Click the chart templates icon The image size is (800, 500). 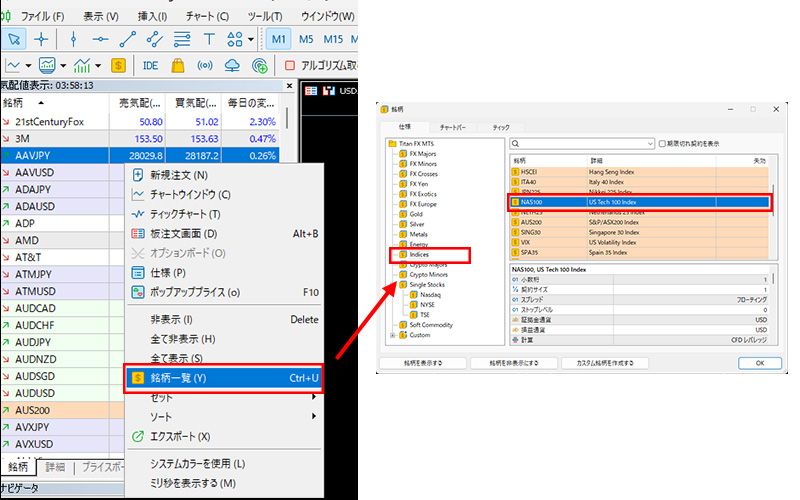[47, 65]
